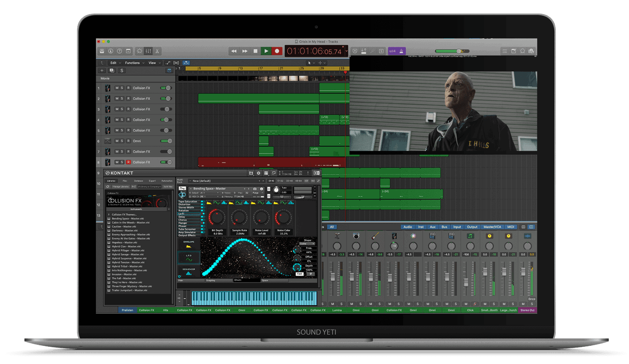Click the Duplicate Track button

pos(112,71)
